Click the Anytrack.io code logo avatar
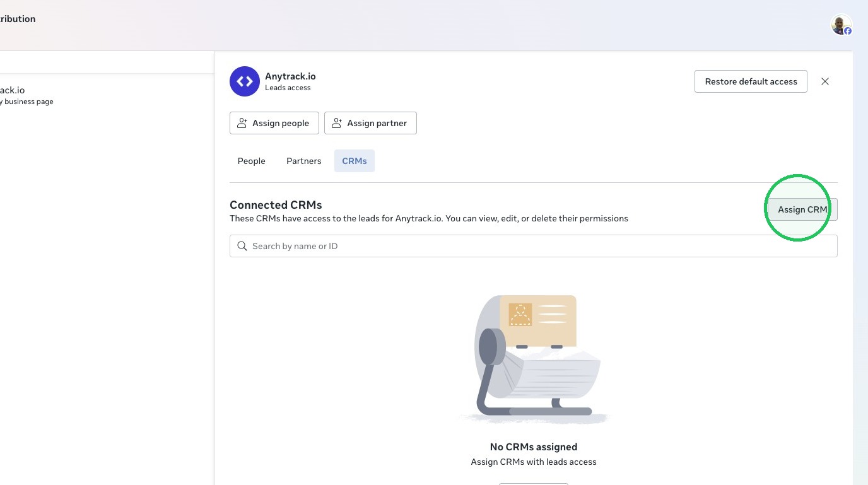868x485 pixels. click(245, 81)
